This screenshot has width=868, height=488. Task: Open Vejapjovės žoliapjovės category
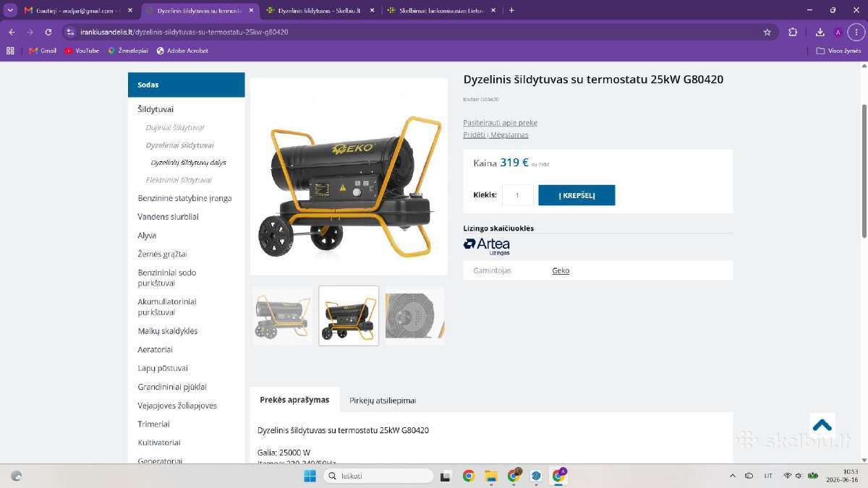[177, 406]
